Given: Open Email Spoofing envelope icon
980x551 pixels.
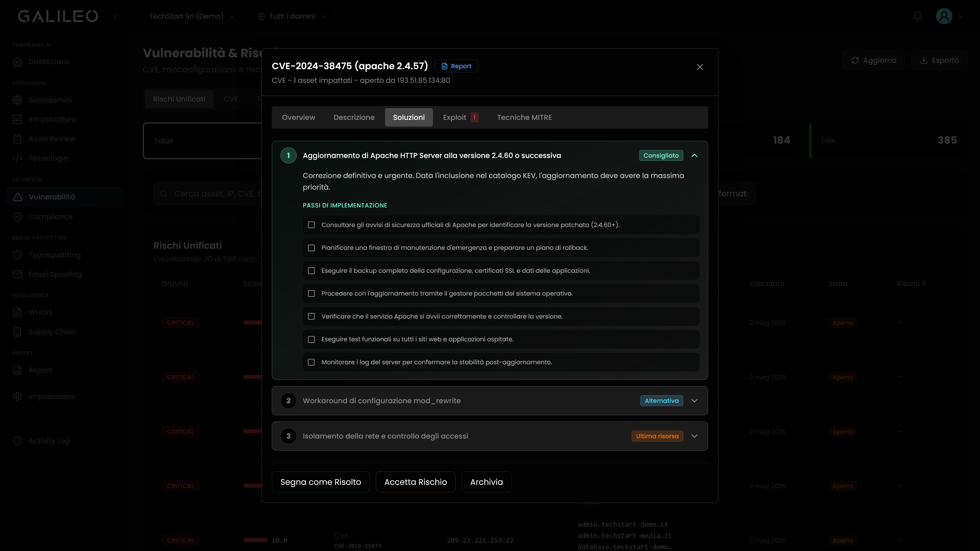Looking at the screenshot, I should coord(17,274).
